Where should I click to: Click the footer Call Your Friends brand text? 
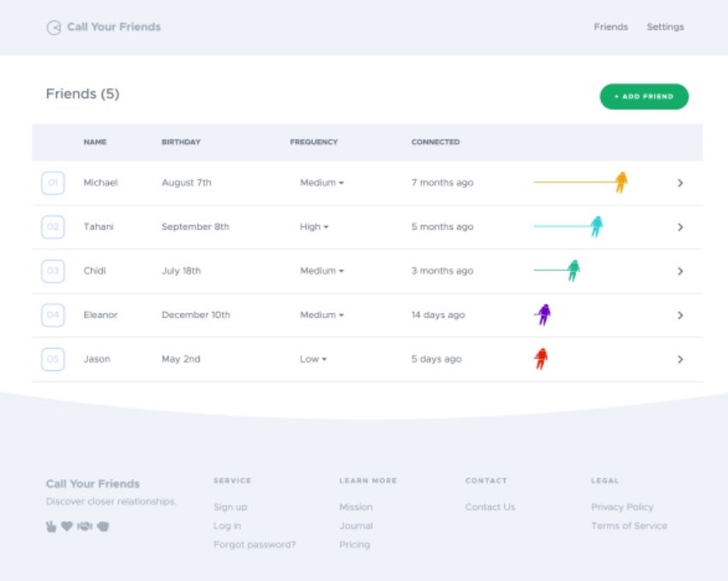click(x=93, y=484)
